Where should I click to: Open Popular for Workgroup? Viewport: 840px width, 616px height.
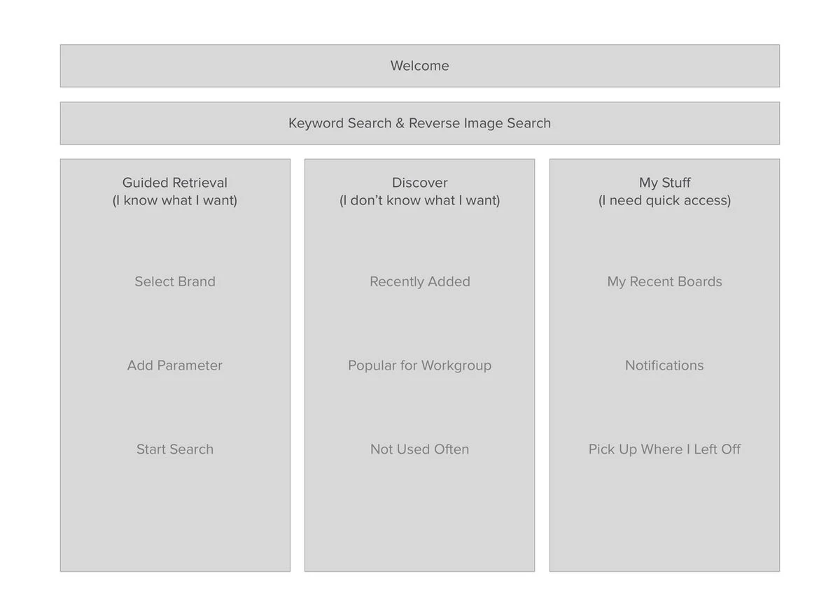(419, 365)
